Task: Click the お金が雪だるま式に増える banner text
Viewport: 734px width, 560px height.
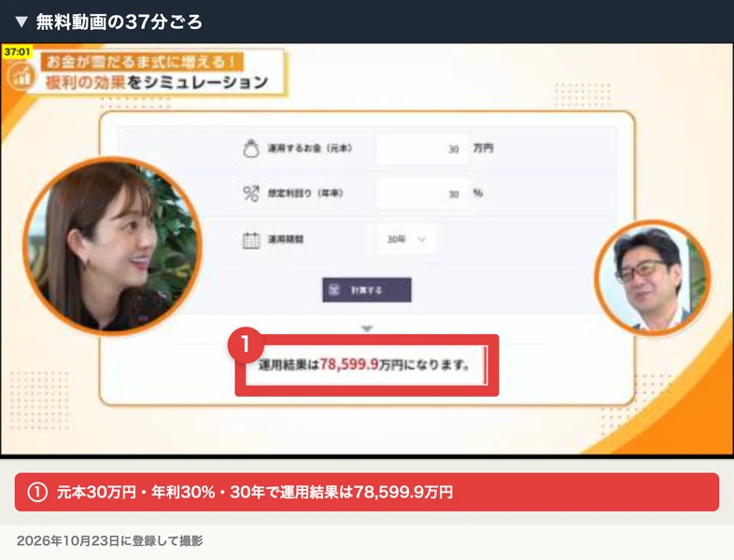Action: tap(141, 62)
